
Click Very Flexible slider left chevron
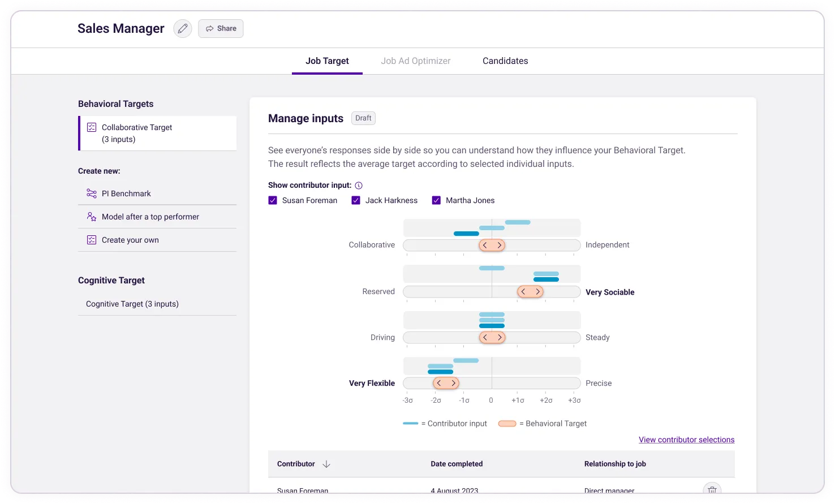click(x=439, y=383)
